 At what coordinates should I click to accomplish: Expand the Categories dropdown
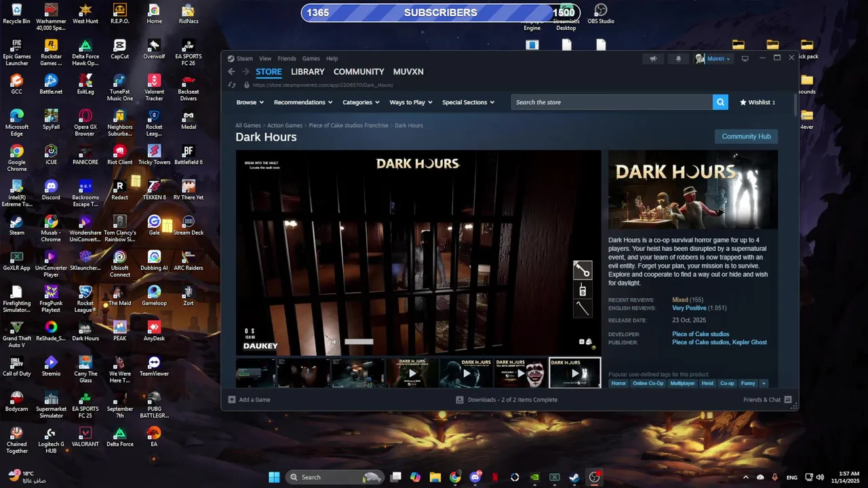click(361, 102)
